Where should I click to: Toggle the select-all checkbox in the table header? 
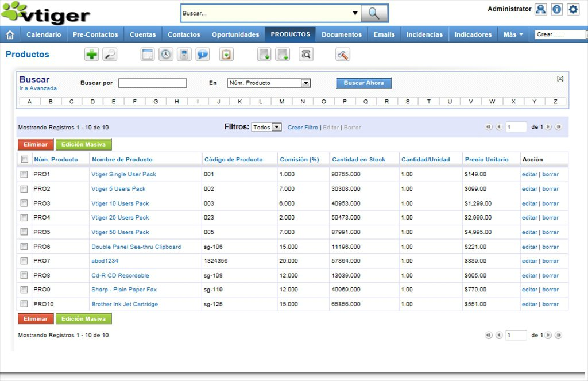point(24,160)
